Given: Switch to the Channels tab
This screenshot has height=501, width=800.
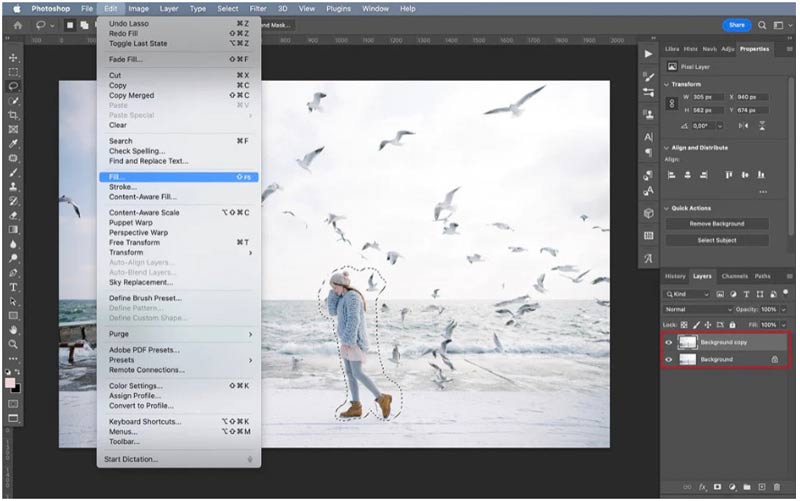Looking at the screenshot, I should point(734,276).
